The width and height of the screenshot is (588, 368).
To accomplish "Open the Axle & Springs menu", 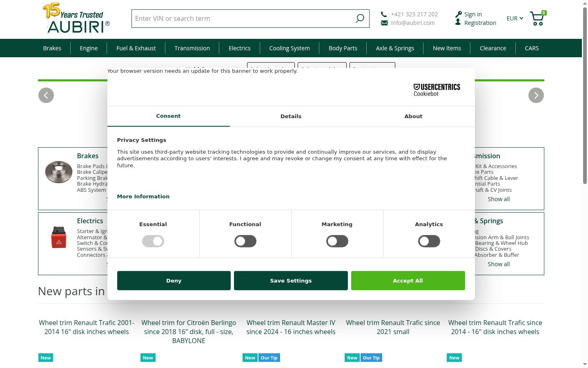I will [395, 48].
